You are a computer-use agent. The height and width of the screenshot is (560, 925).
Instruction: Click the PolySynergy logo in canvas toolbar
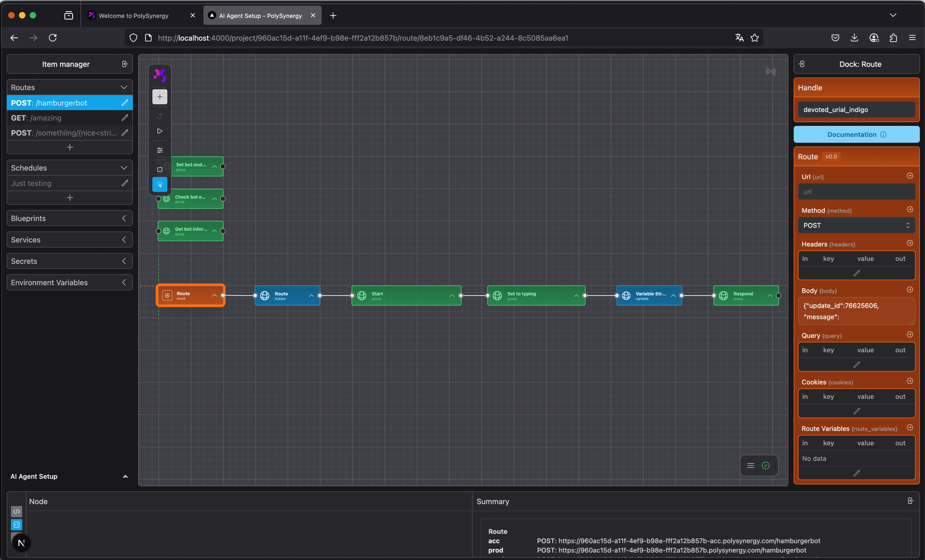click(160, 75)
